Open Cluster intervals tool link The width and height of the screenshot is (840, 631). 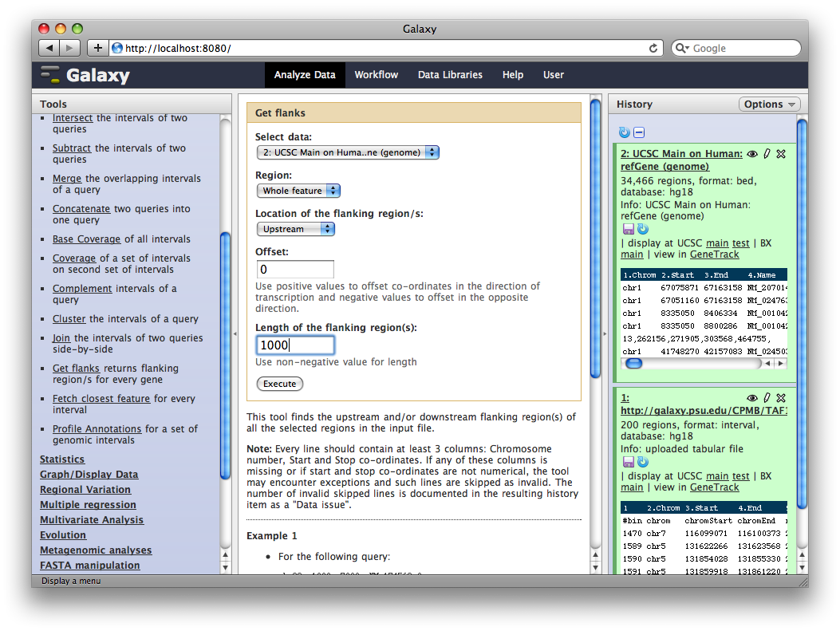pyautogui.click(x=69, y=319)
